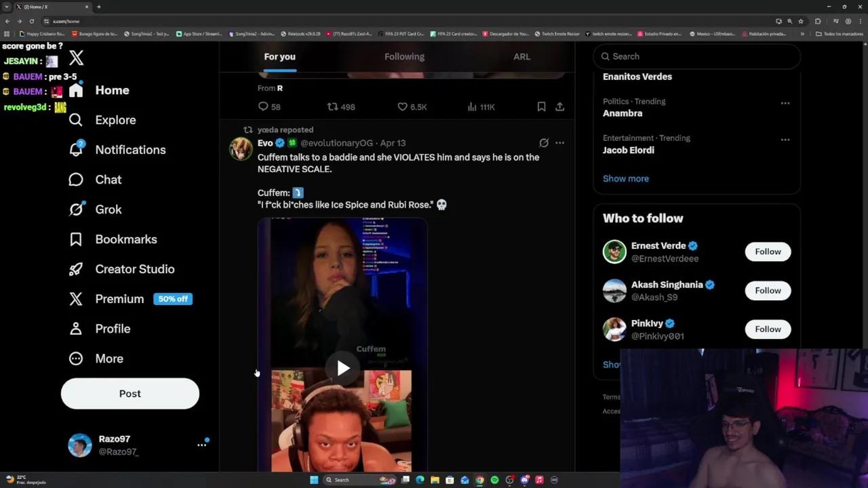The width and height of the screenshot is (868, 488).
Task: Switch to the Following tab
Action: click(x=404, y=57)
